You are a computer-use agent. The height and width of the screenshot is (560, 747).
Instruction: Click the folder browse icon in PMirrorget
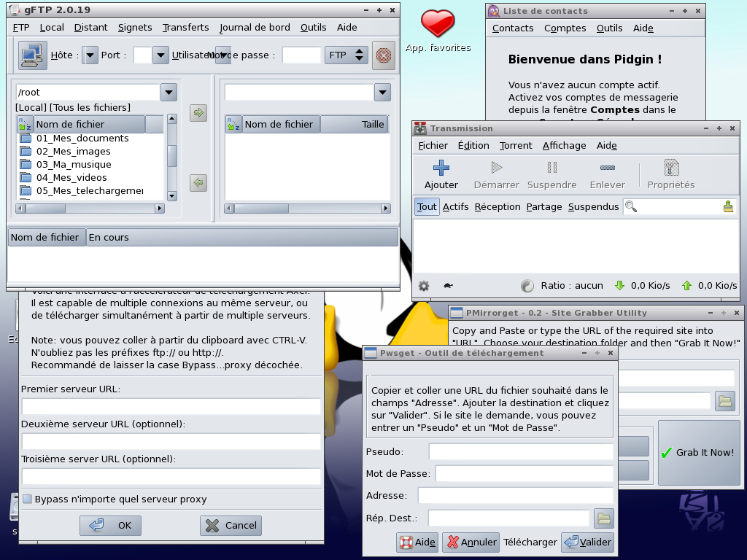[x=725, y=401]
